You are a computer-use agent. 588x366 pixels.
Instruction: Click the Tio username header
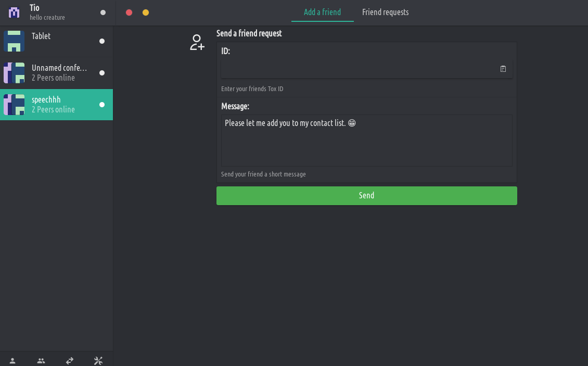tap(34, 8)
